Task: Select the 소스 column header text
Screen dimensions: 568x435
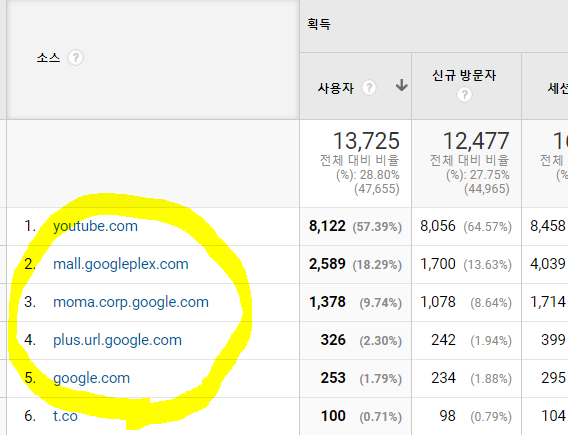Action: coord(48,58)
